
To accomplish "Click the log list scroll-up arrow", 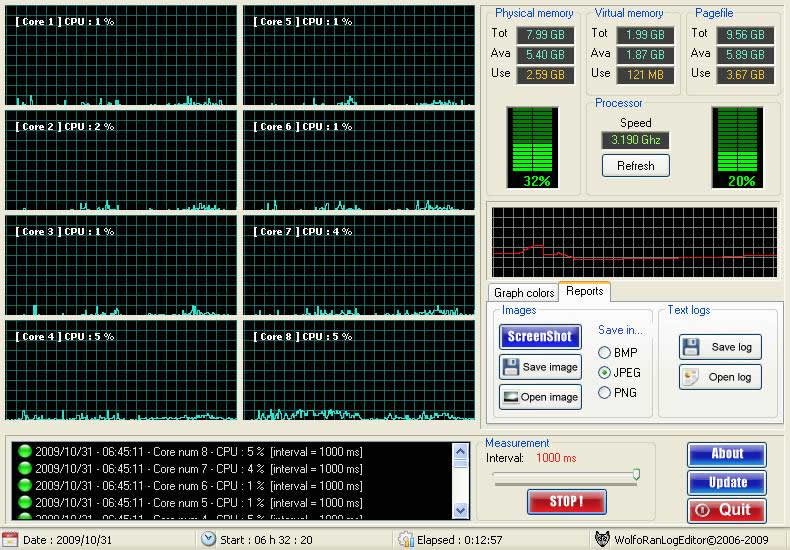I will 460,451.
